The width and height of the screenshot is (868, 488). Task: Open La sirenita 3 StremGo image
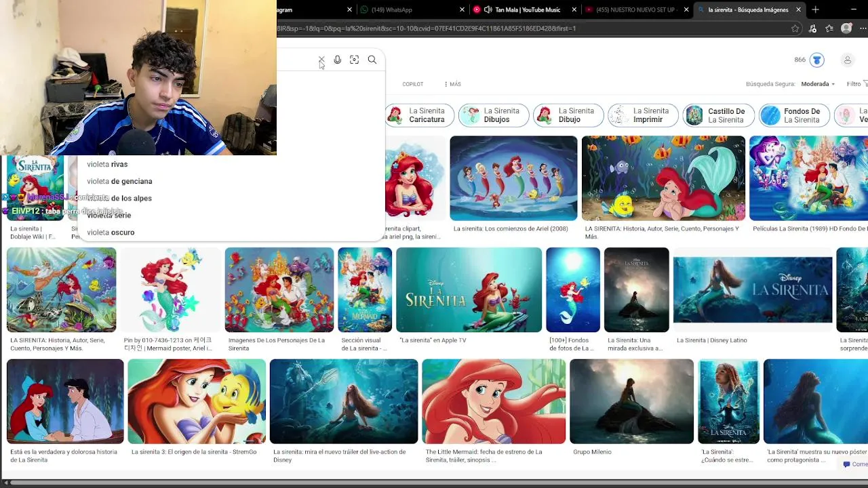coord(197,401)
